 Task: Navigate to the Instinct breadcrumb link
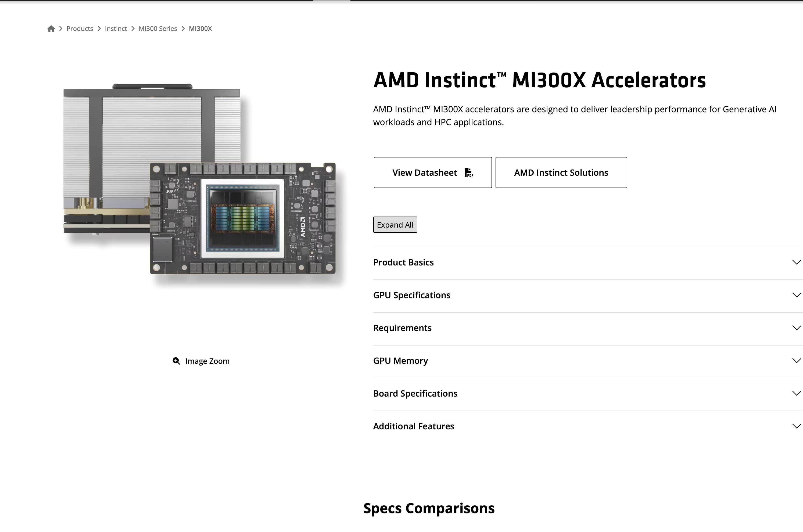click(116, 28)
